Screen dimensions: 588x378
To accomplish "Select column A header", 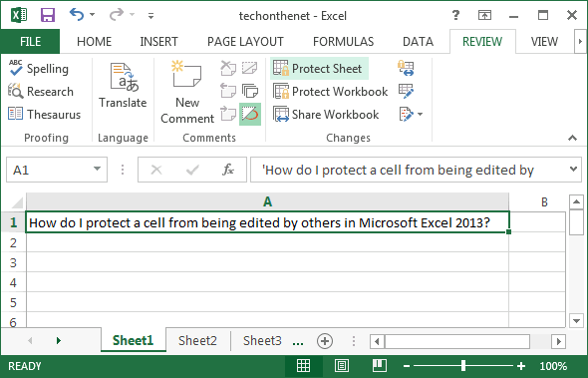I will [x=267, y=201].
